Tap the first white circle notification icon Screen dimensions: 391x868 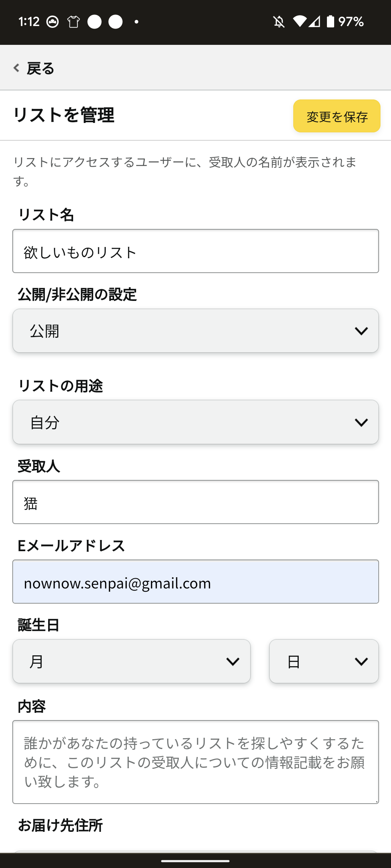pos(94,22)
